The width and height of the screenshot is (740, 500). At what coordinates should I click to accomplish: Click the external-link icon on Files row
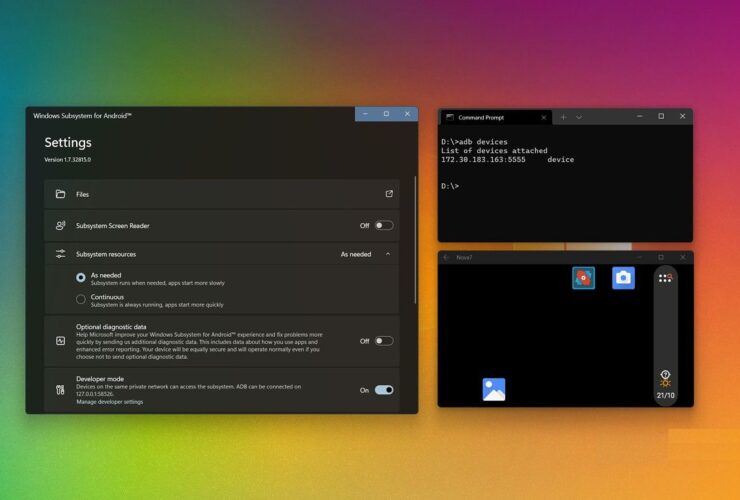click(389, 194)
